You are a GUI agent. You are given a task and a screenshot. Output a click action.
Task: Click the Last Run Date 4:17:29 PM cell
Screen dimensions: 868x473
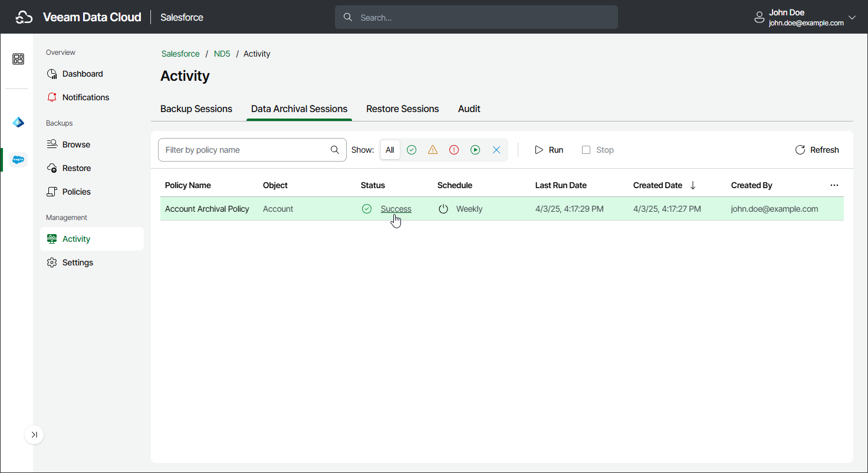pos(570,209)
